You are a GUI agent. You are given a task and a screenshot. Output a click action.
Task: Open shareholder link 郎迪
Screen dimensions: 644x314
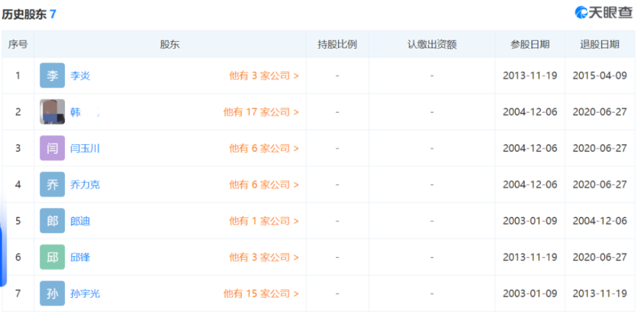pyautogui.click(x=80, y=221)
